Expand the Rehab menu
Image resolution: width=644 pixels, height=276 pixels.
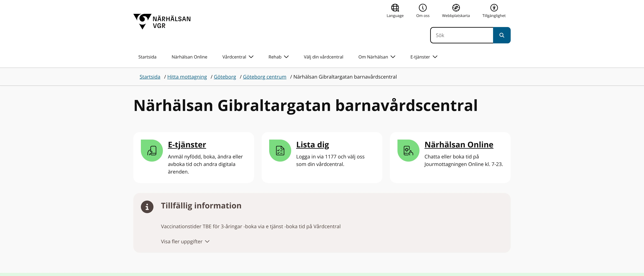(278, 57)
